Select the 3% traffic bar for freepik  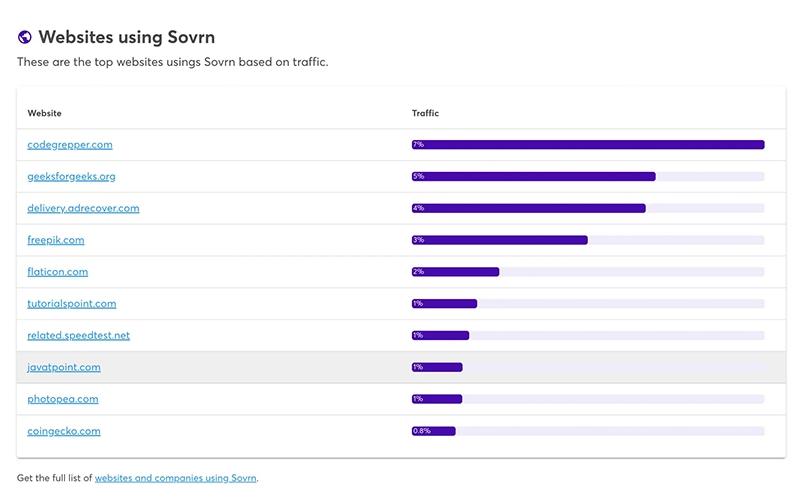(499, 240)
